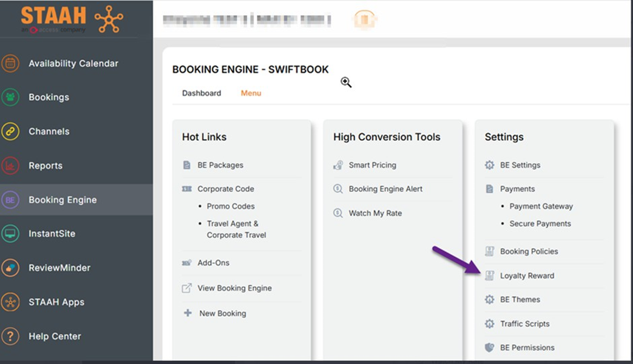Click the Smart Pricing link

pyautogui.click(x=372, y=165)
